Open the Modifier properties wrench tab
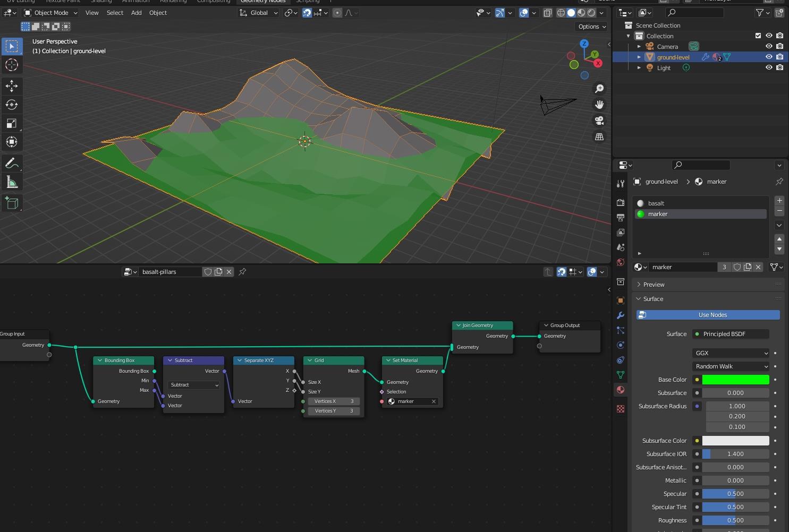789x532 pixels. click(620, 315)
